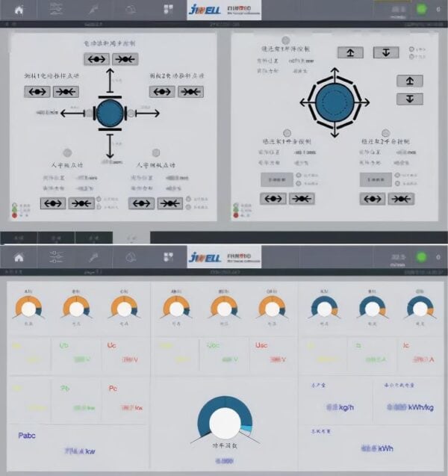Go to Home on the upper screen
This screenshot has width=448, height=476.
(x=19, y=10)
